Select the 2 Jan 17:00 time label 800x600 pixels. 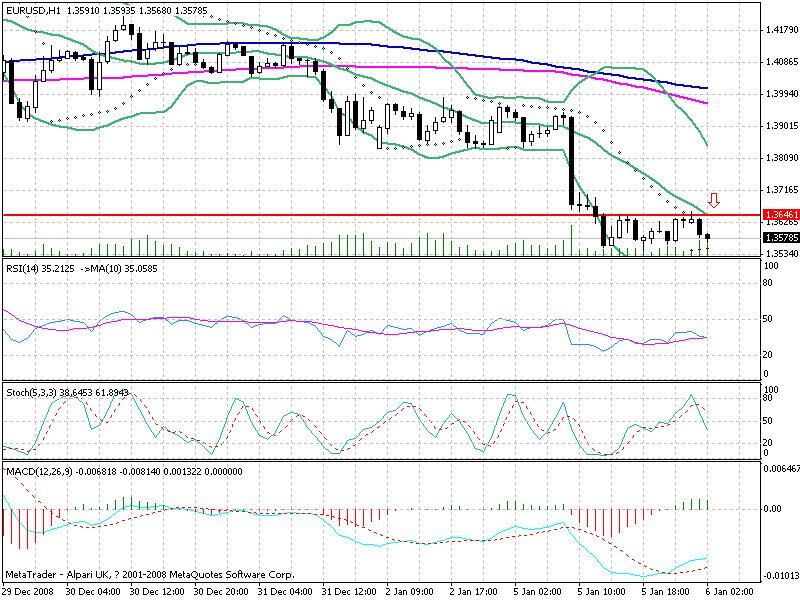coord(474,591)
